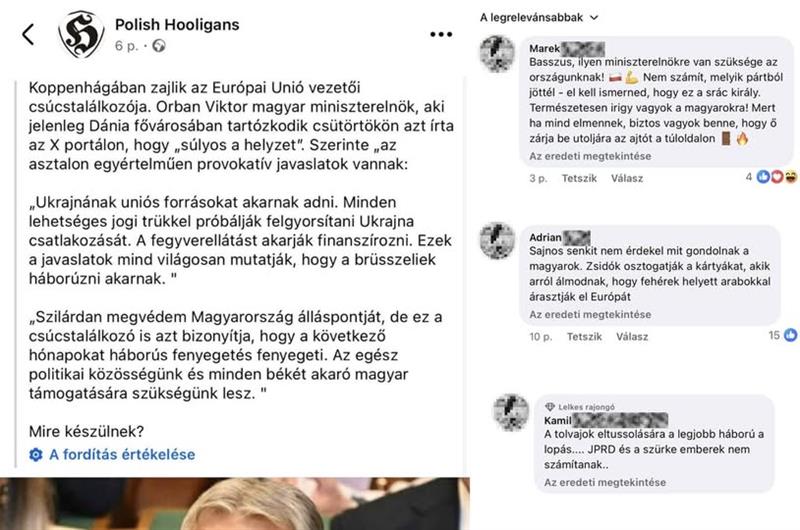Open the post photo thumbnail

click(235, 503)
